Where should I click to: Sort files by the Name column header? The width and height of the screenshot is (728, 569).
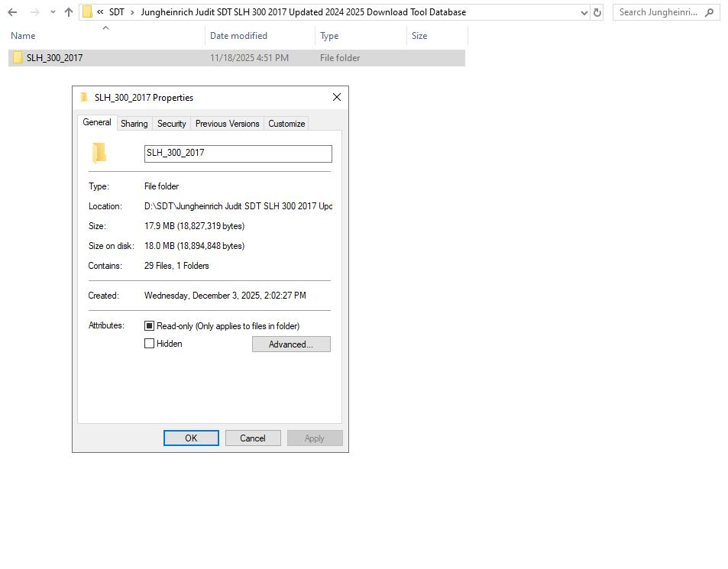(23, 36)
